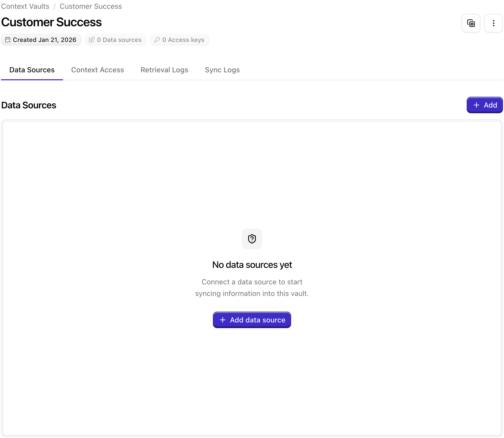Viewport: 504px width, 438px height.
Task: Click the Add button for data sources
Action: point(484,105)
